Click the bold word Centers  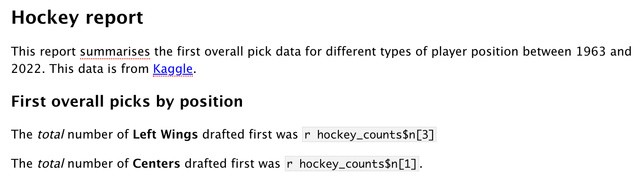click(x=156, y=164)
